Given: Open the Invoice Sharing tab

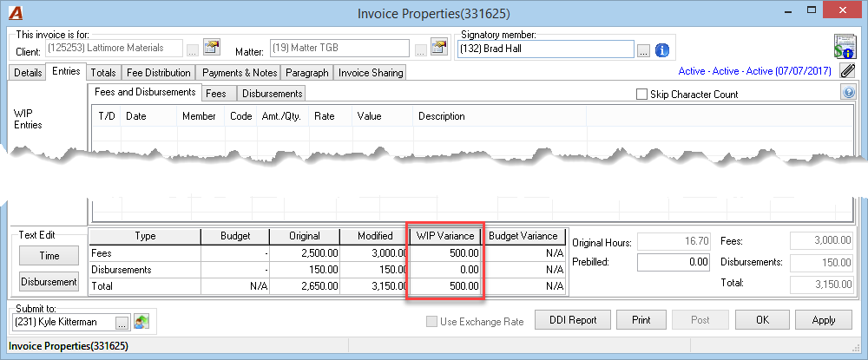Looking at the screenshot, I should (371, 73).
